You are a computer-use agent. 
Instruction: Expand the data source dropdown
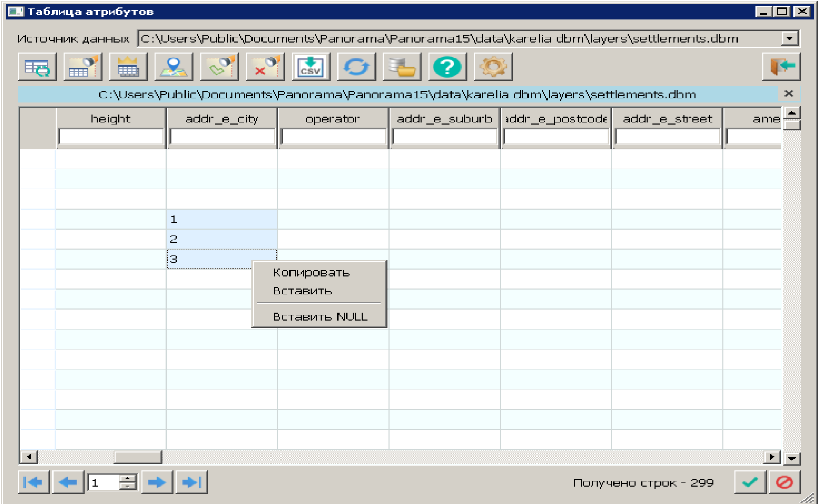789,38
